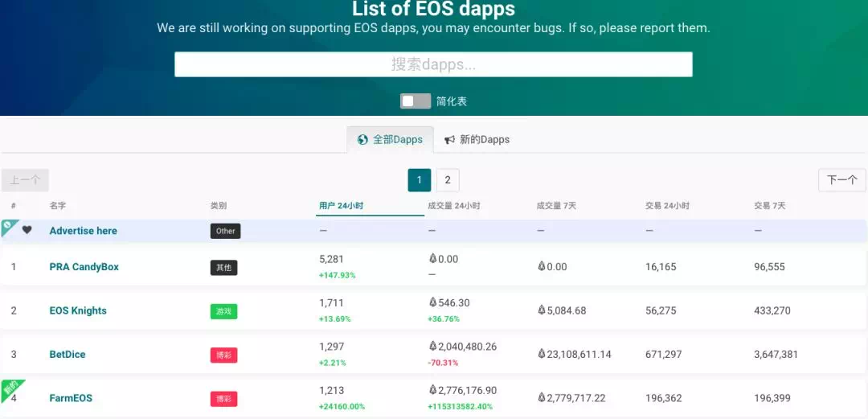Click the heart icon in Advertise row
The width and height of the screenshot is (868, 419).
point(27,230)
